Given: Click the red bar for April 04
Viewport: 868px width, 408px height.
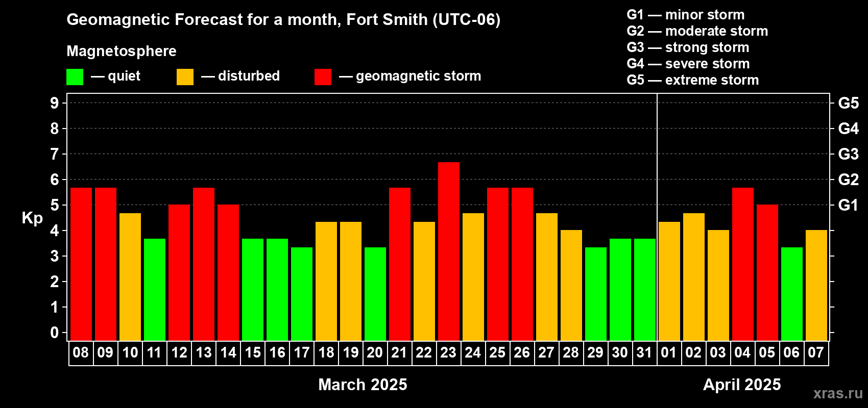Looking at the screenshot, I should pos(743,264).
